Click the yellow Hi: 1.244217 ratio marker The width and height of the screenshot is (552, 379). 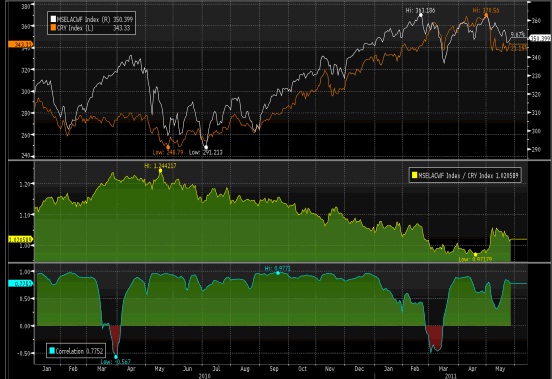(x=161, y=170)
